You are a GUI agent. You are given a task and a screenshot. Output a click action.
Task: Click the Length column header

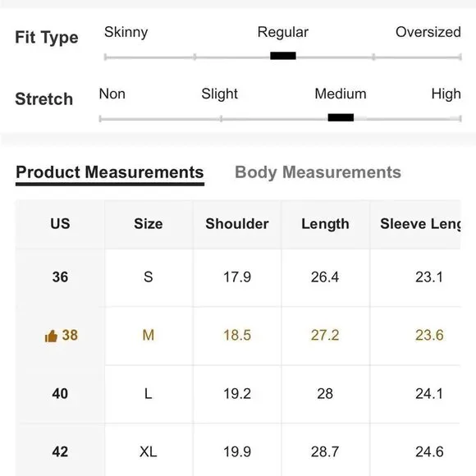pyautogui.click(x=325, y=224)
